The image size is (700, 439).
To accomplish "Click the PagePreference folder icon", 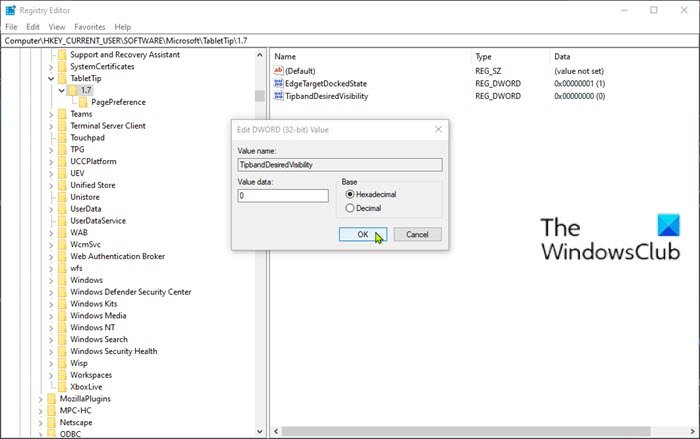I will coord(83,102).
